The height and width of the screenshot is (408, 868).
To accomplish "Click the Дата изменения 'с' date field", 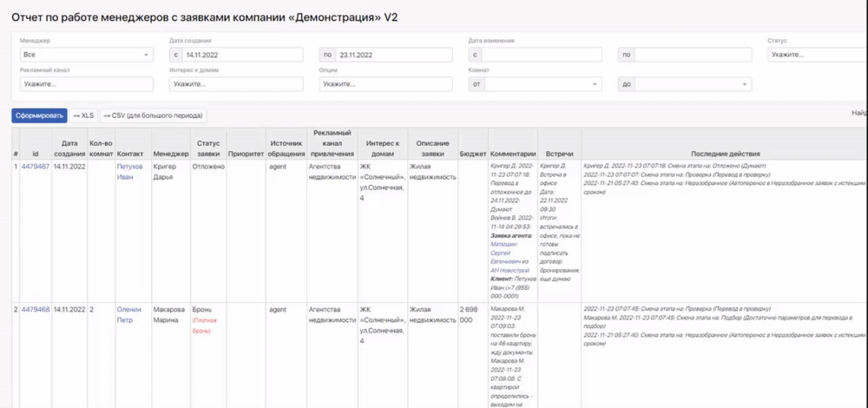I will [542, 55].
